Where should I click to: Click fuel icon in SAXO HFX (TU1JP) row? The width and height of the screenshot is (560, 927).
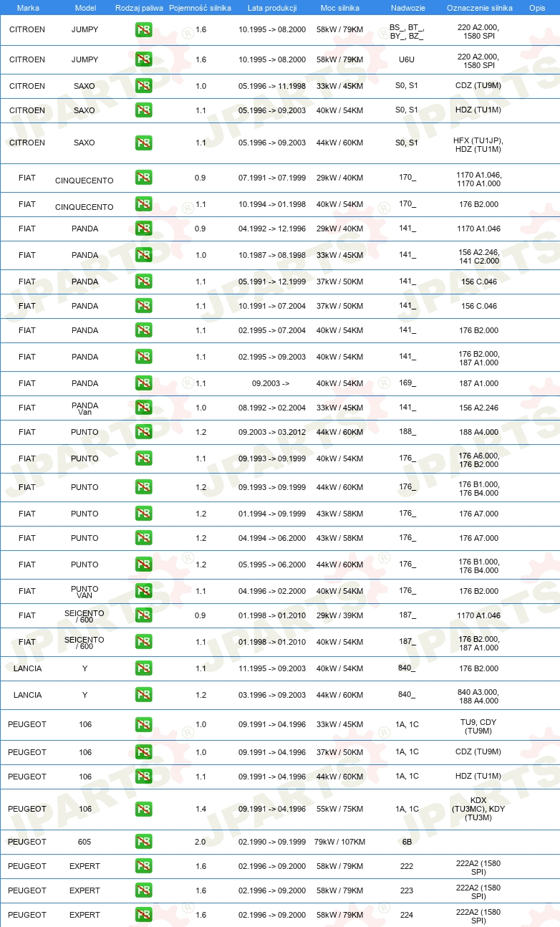[143, 143]
